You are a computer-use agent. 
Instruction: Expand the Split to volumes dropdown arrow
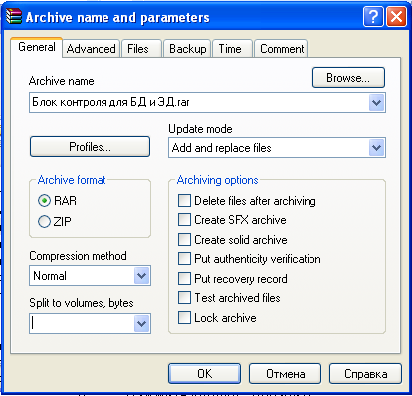pyautogui.click(x=142, y=323)
